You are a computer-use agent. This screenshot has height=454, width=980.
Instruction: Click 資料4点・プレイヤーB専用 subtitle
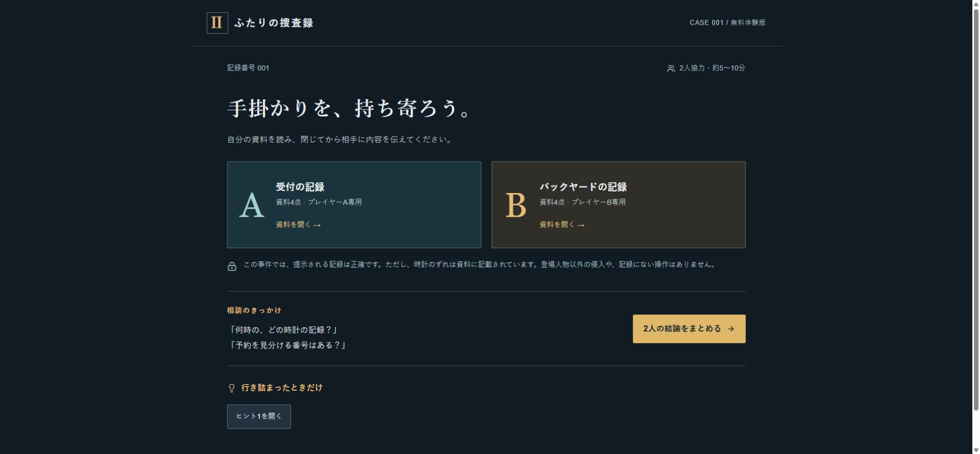[x=583, y=202]
